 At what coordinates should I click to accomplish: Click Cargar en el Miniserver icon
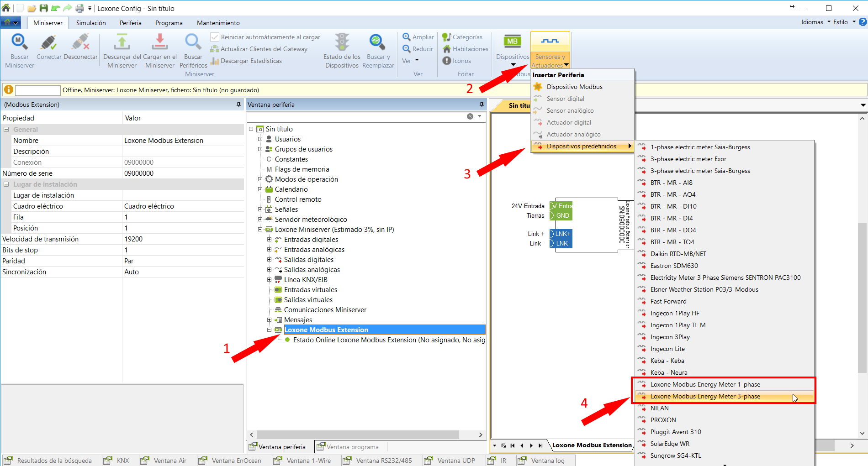point(159,42)
